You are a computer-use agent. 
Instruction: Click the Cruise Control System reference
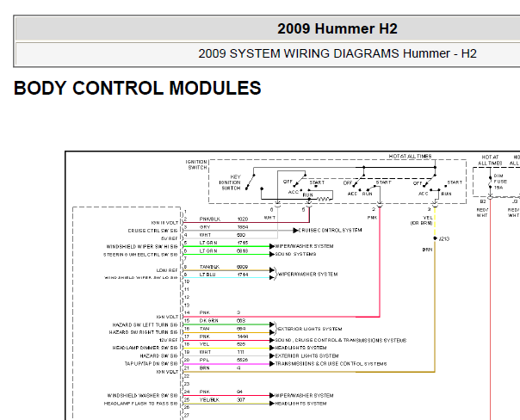coord(331,231)
